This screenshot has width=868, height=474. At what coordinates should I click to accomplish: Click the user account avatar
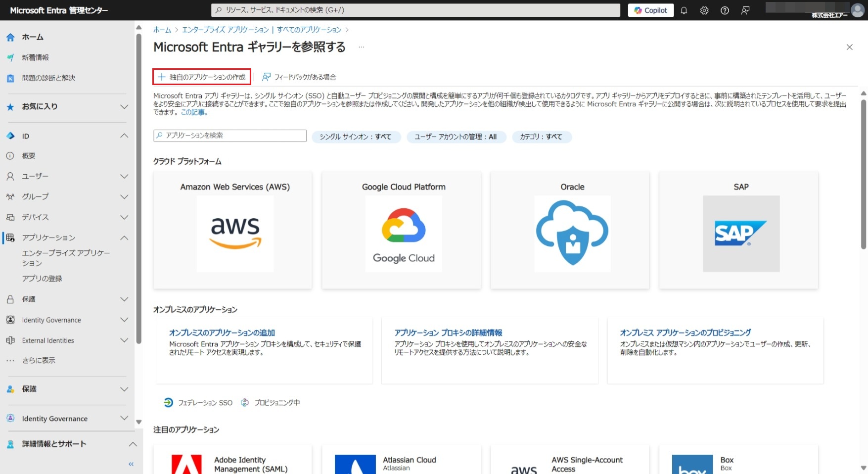857,10
